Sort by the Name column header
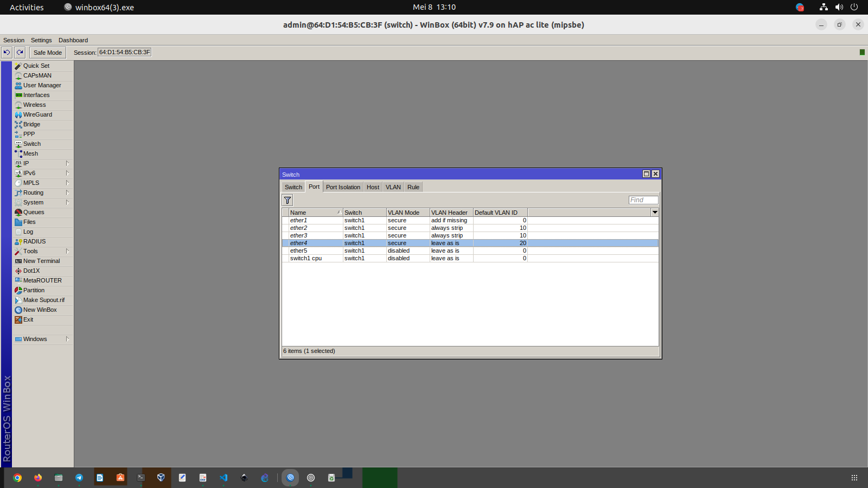The image size is (868, 488). point(315,213)
